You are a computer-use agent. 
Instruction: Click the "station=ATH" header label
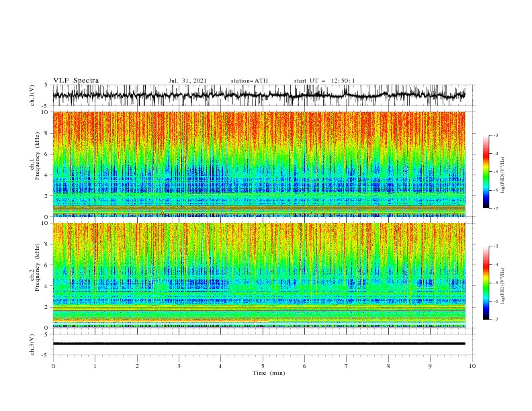[x=249, y=81]
